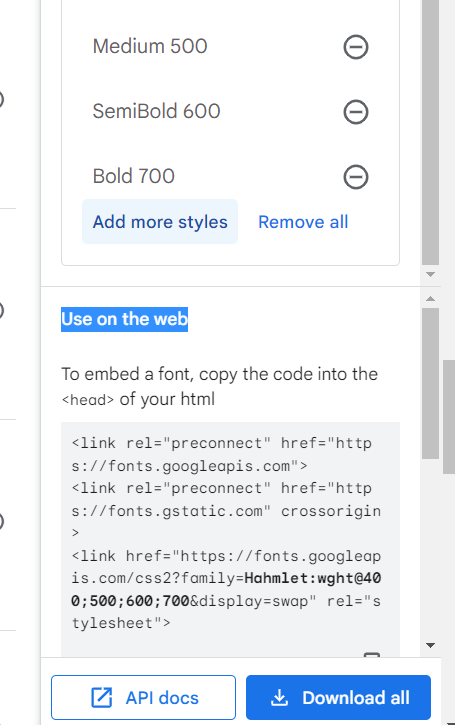Click the Use on the web scrollbar thumb

pyautogui.click(x=430, y=383)
